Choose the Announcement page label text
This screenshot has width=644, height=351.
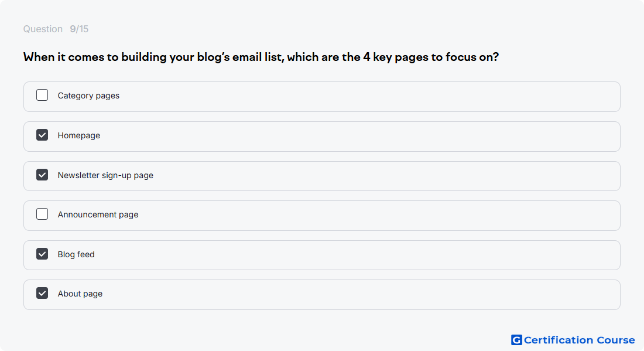[98, 214]
